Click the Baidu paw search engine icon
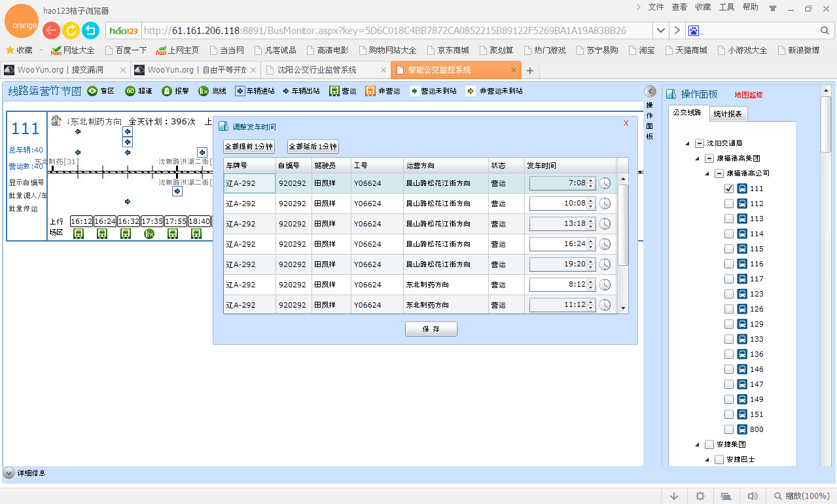837x504 pixels. pos(694,31)
